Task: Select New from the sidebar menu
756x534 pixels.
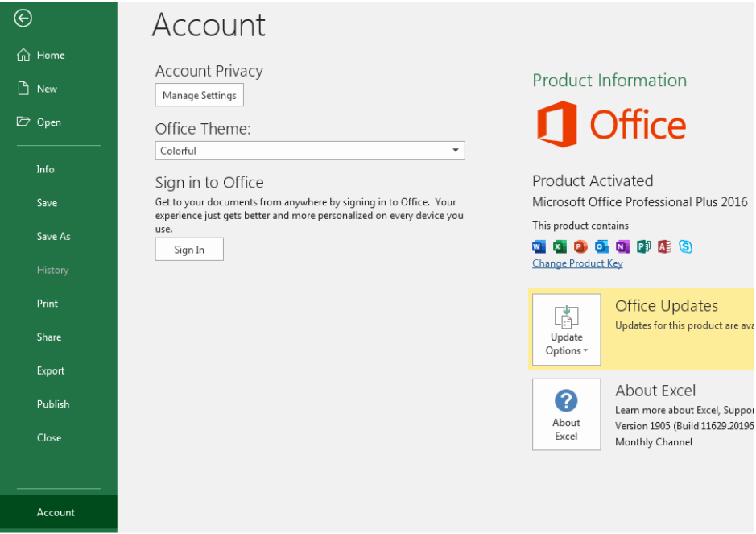Action: pyautogui.click(x=47, y=89)
